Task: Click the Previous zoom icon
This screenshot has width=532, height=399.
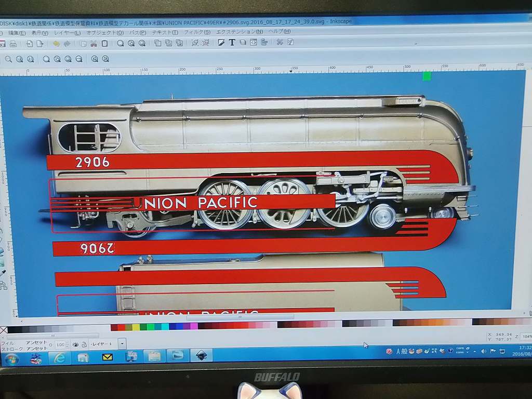Action: click(95, 59)
